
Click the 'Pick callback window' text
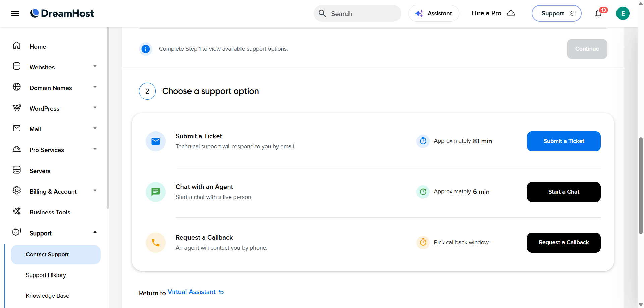pos(461,243)
